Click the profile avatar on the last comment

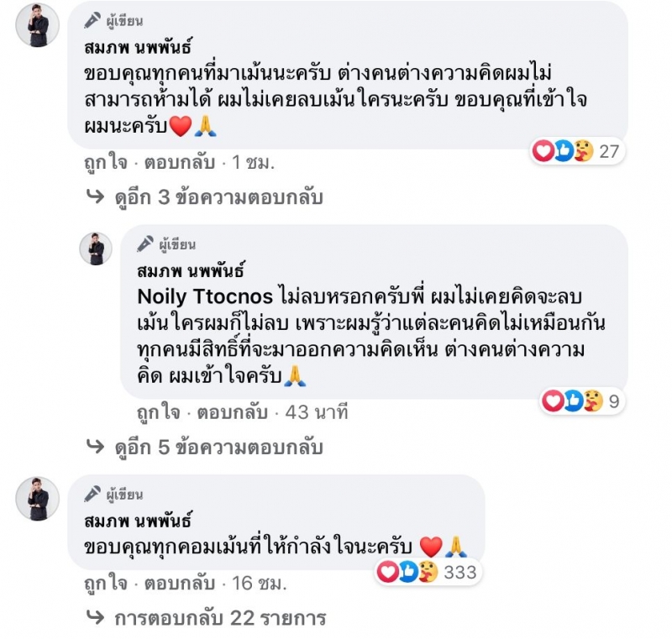coord(38,499)
